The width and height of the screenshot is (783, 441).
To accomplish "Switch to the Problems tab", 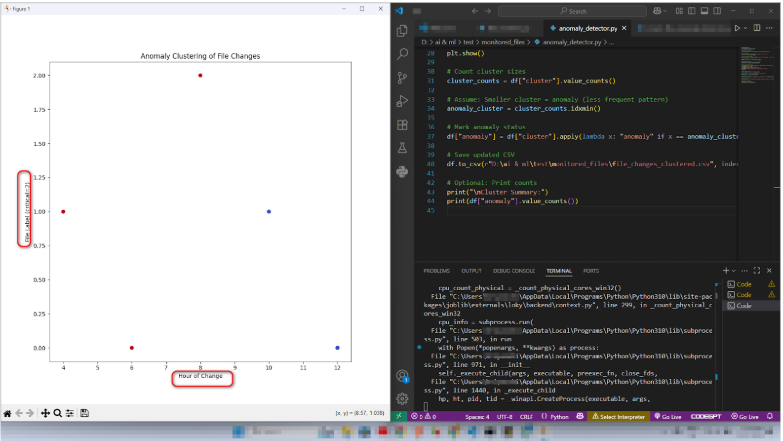I will pyautogui.click(x=436, y=271).
